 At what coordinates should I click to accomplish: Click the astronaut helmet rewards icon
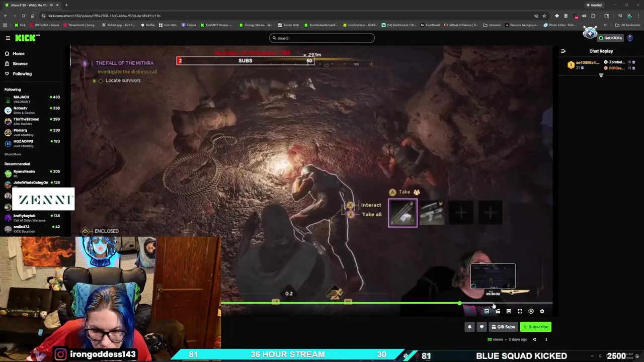click(x=590, y=33)
